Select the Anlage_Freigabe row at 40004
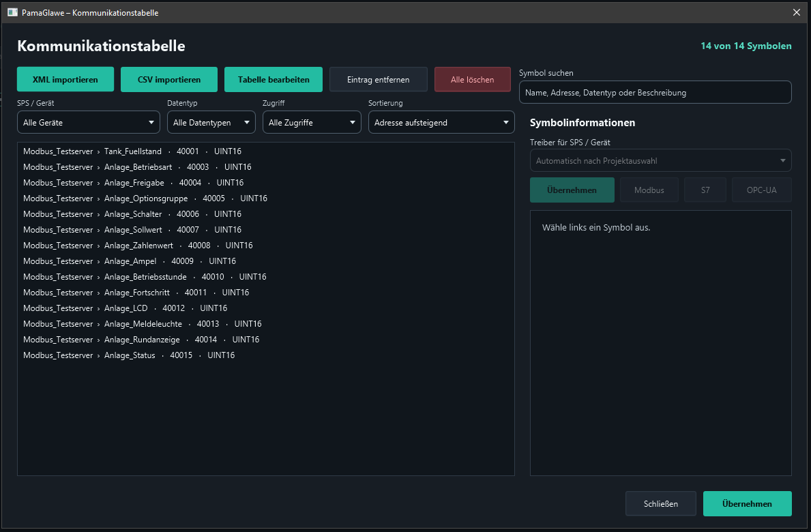811x532 pixels. tap(266, 183)
